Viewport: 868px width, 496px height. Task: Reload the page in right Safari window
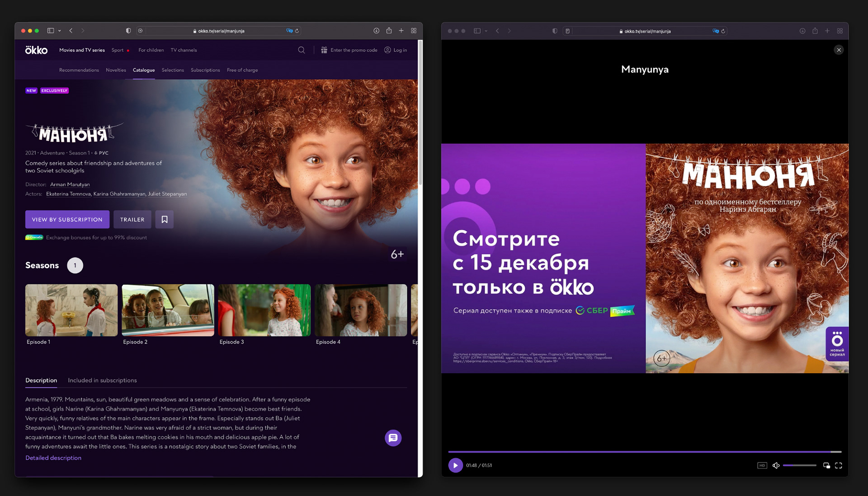(723, 31)
